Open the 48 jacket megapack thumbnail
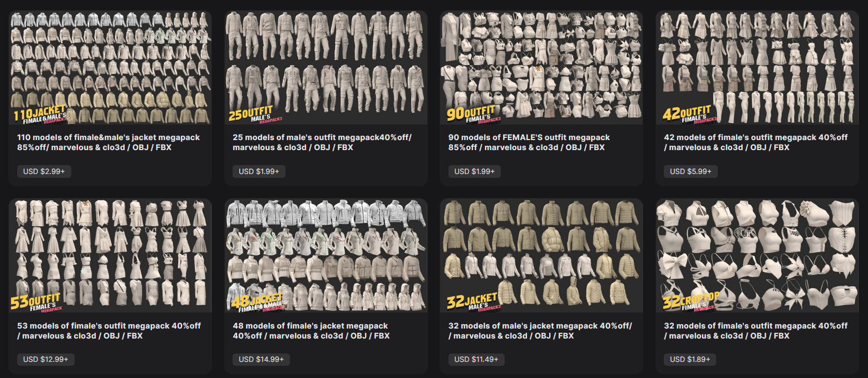 click(x=326, y=256)
